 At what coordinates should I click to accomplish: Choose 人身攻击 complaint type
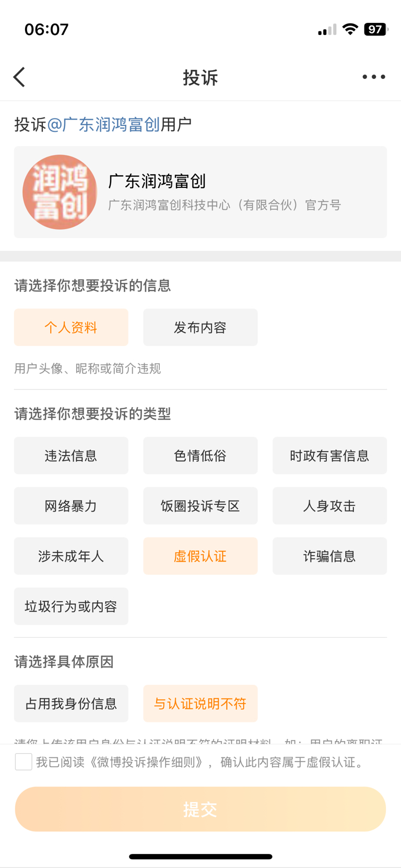coord(329,506)
